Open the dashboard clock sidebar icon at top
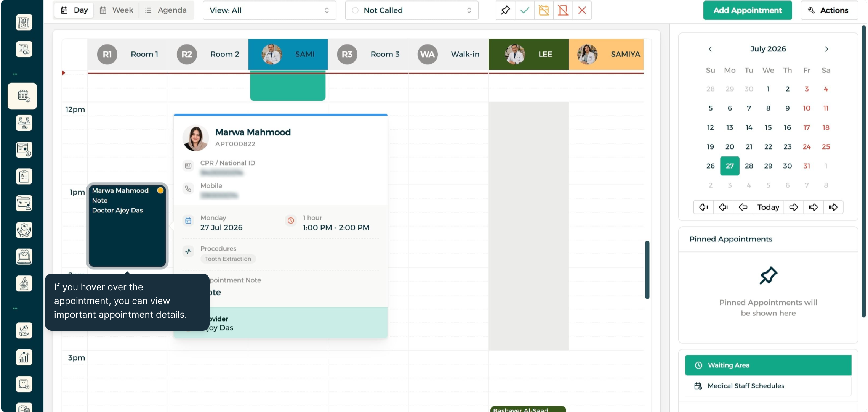The width and height of the screenshot is (868, 412). (x=24, y=23)
